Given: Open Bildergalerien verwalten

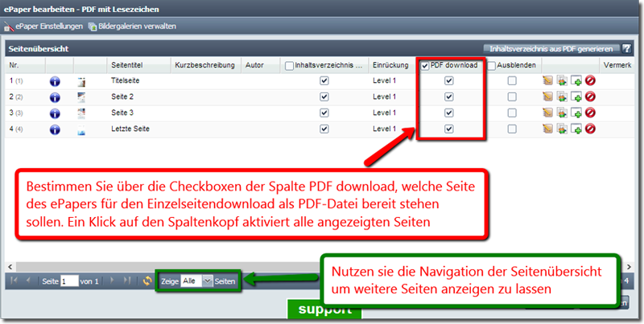Looking at the screenshot, I should click(x=132, y=27).
